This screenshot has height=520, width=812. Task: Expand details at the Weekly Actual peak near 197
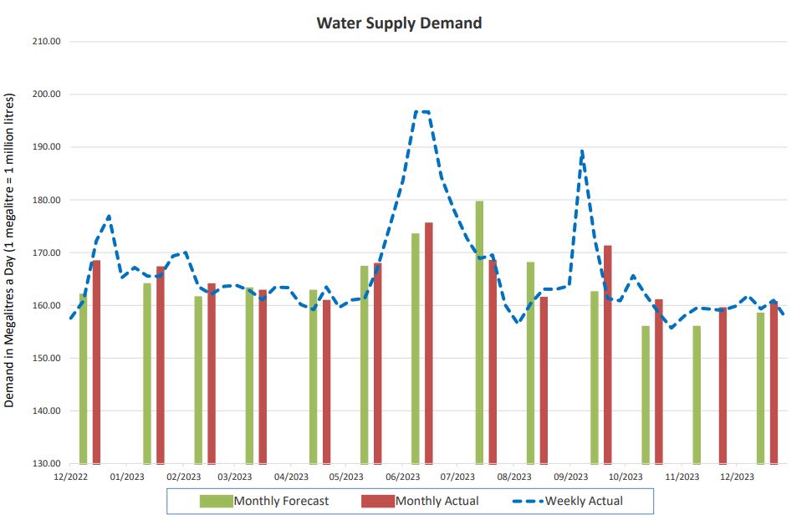pos(422,110)
